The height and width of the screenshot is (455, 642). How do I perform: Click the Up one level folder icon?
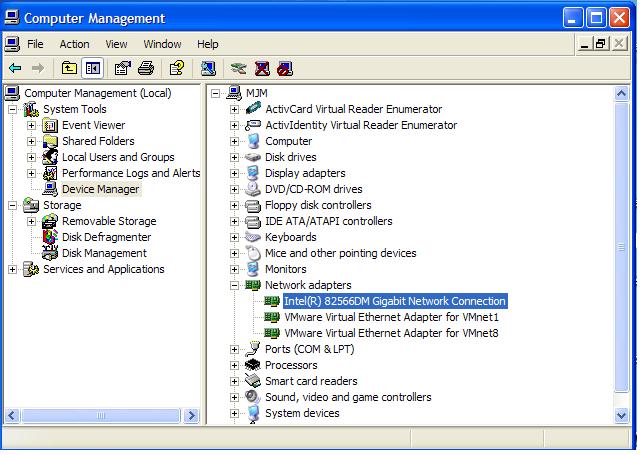pos(69,68)
